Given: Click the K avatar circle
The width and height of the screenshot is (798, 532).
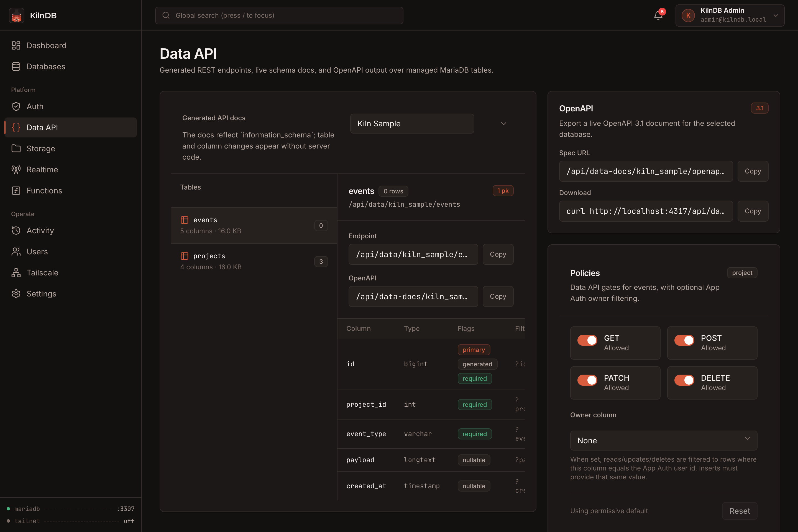Looking at the screenshot, I should (x=688, y=16).
